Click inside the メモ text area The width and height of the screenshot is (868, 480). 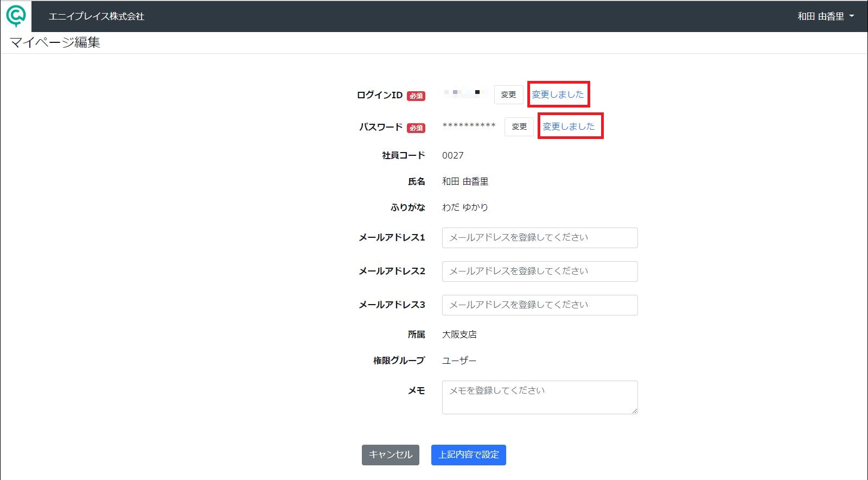(540, 397)
